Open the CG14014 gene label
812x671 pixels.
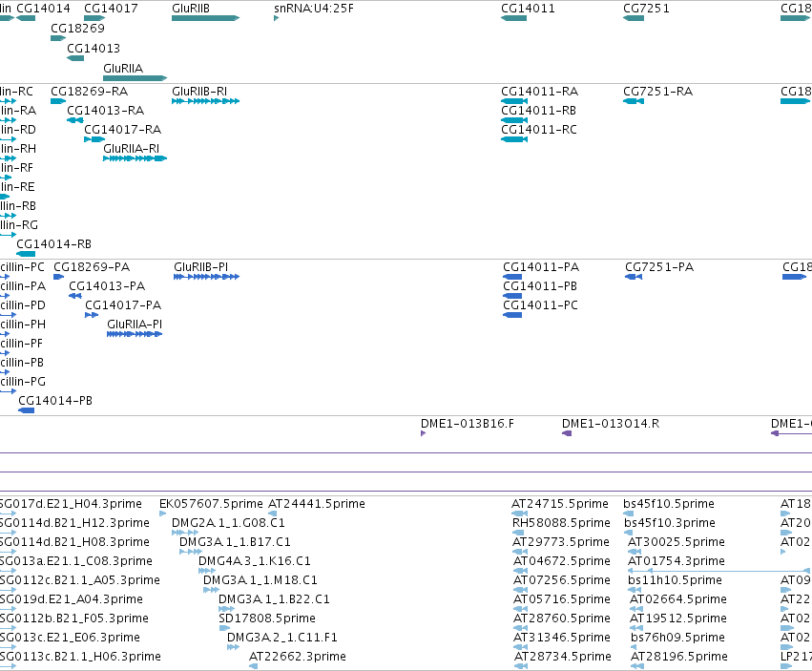click(43, 9)
